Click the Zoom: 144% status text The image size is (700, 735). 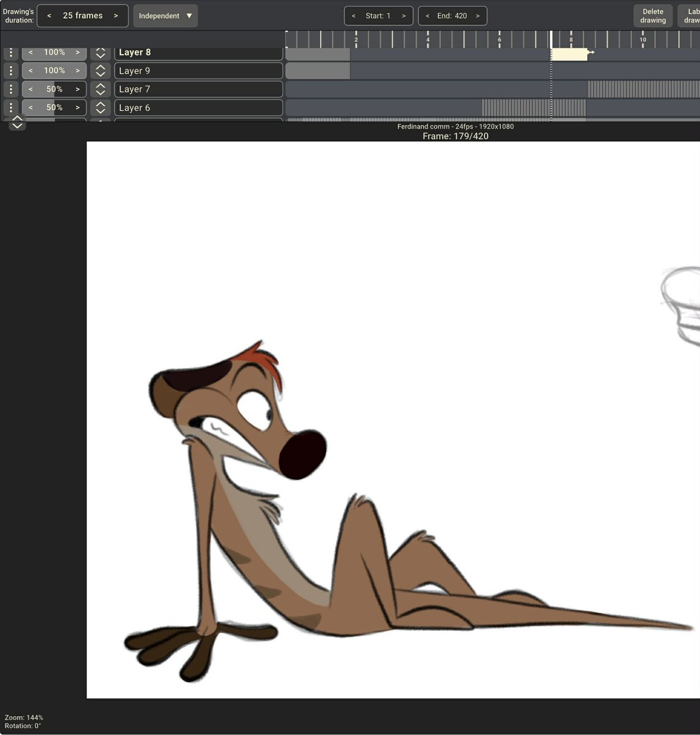point(24,717)
